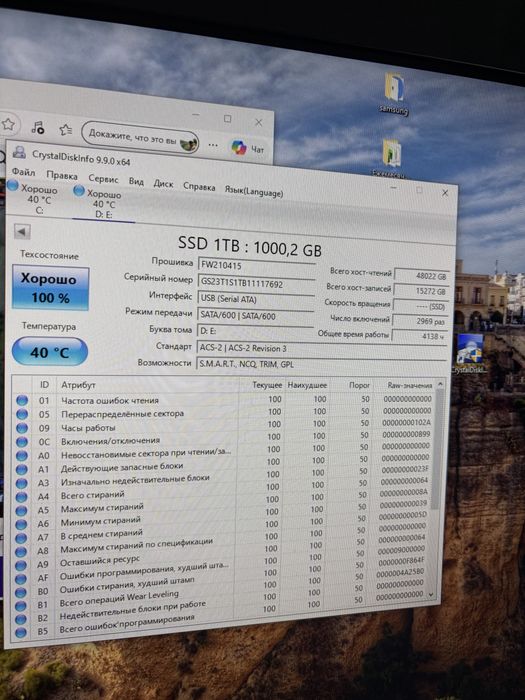Click the status icon of attribute row A4

[21, 497]
